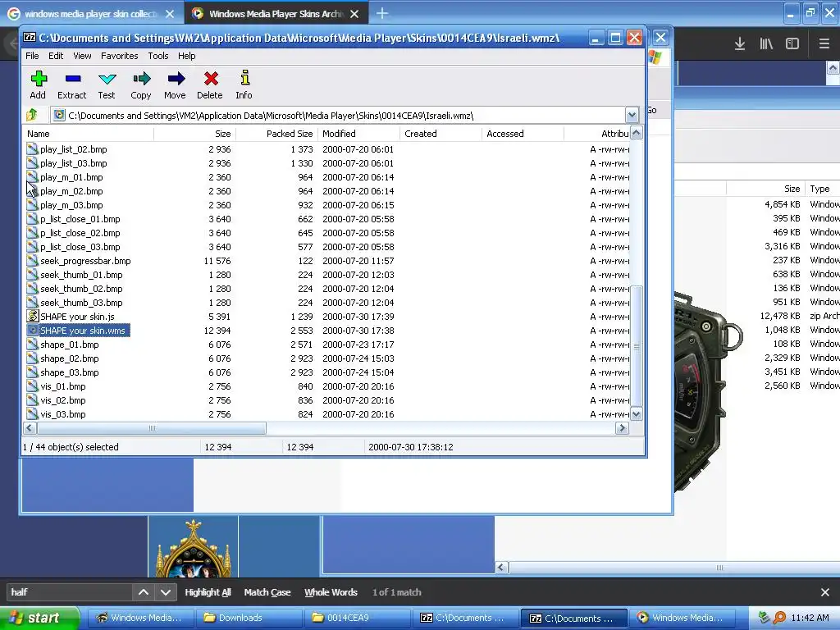This screenshot has width=840, height=630.
Task: Open a new Firefox tab
Action: point(382,13)
